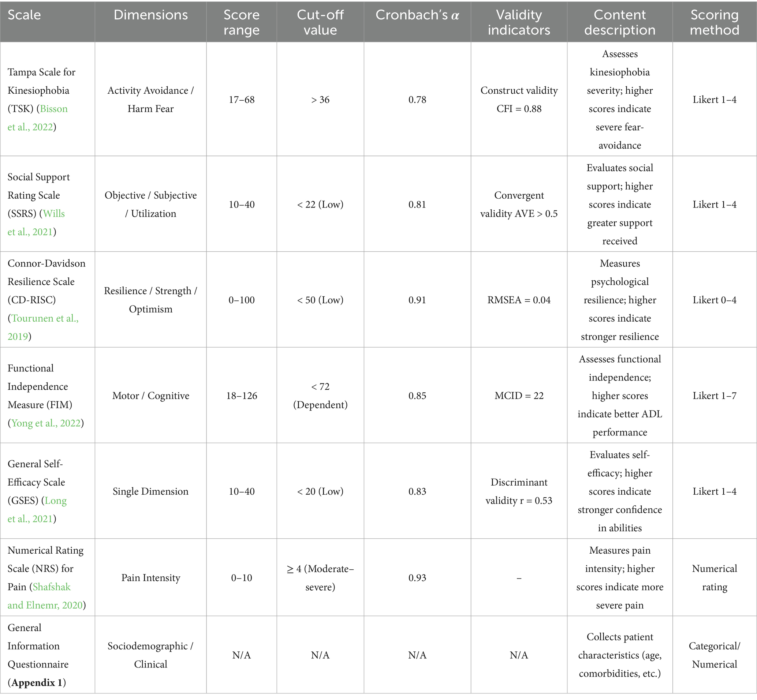Click the RMSEA = 0.04 cell
Image resolution: width=757 pixels, height=700 pixels.
pos(519,300)
